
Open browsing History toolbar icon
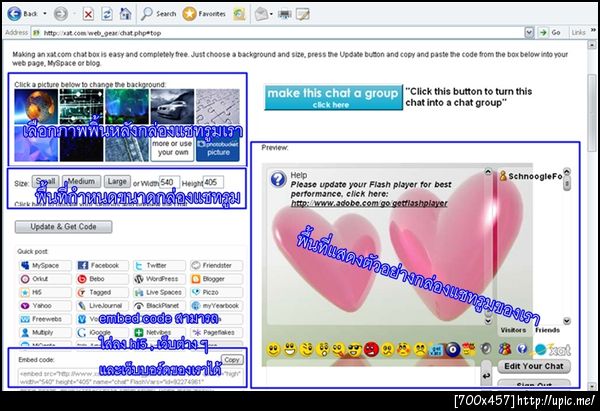(240, 14)
